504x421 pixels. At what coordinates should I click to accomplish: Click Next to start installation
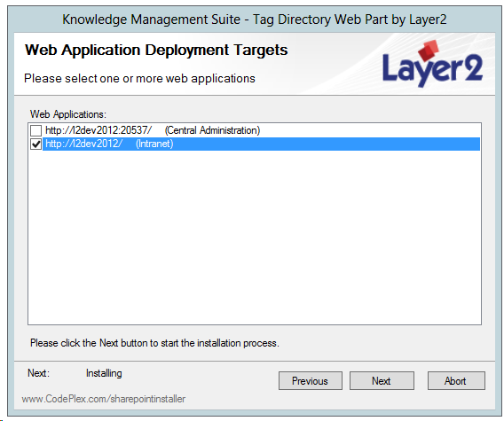[x=382, y=381]
